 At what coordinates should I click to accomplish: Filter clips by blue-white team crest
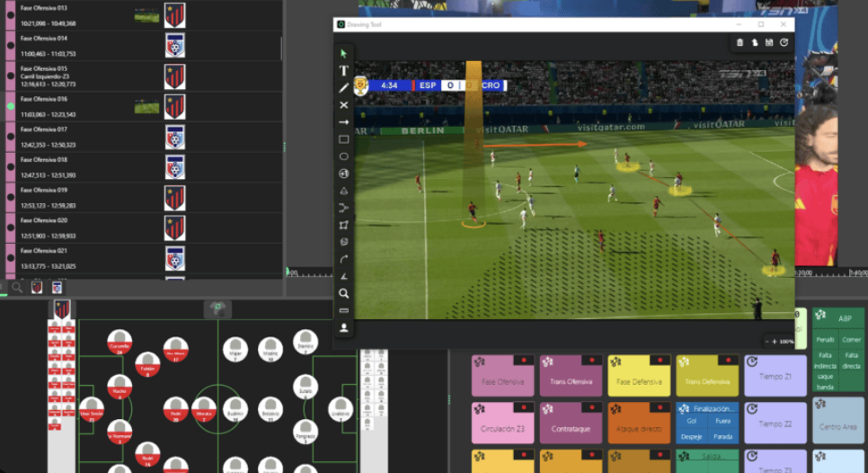click(57, 288)
